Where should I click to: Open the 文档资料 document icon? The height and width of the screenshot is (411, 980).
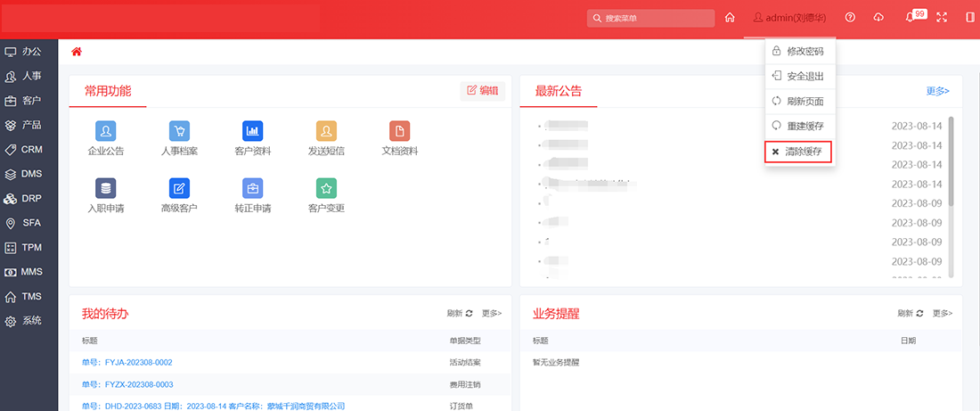[x=399, y=131]
